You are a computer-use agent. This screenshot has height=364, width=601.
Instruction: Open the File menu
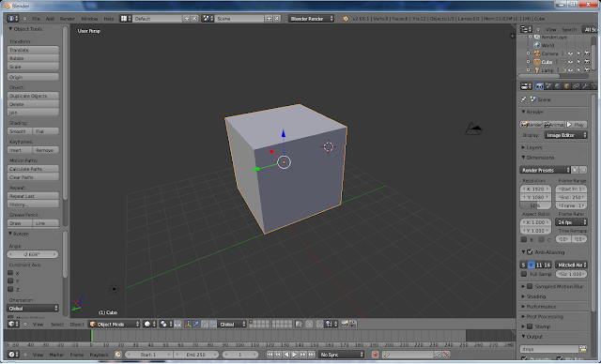point(36,19)
